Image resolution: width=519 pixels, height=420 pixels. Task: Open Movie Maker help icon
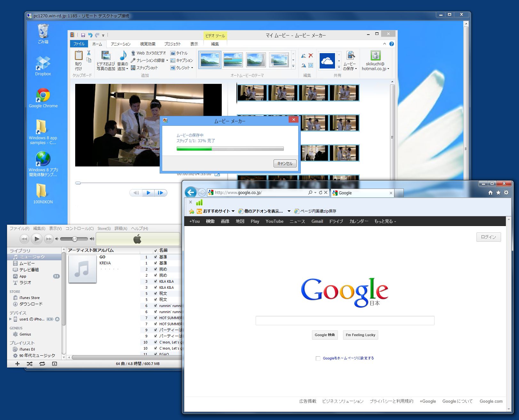(x=391, y=44)
